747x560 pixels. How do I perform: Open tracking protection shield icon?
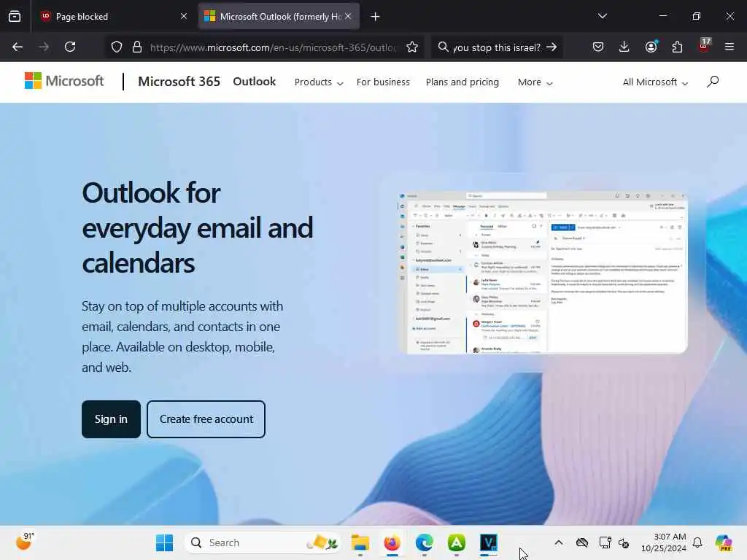[117, 47]
